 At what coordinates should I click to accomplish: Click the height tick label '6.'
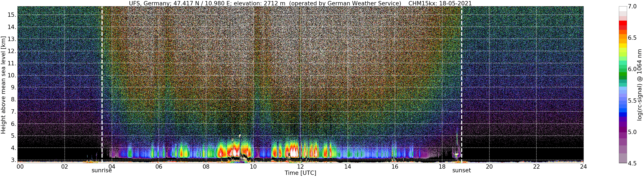point(13,124)
